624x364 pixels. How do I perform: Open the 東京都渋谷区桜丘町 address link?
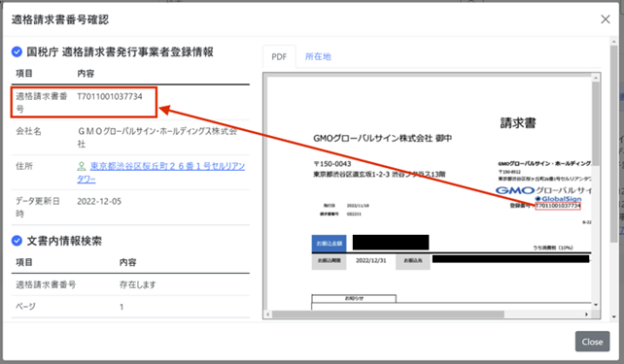click(161, 173)
